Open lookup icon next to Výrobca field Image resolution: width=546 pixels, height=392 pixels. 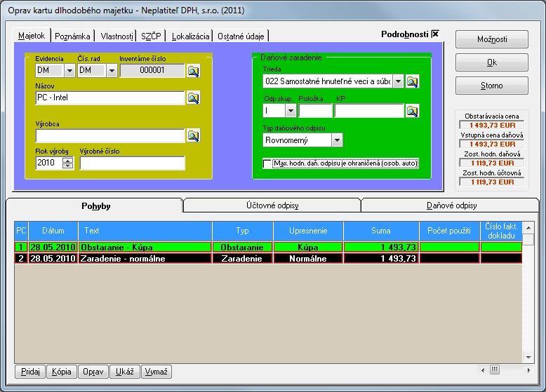[193, 135]
